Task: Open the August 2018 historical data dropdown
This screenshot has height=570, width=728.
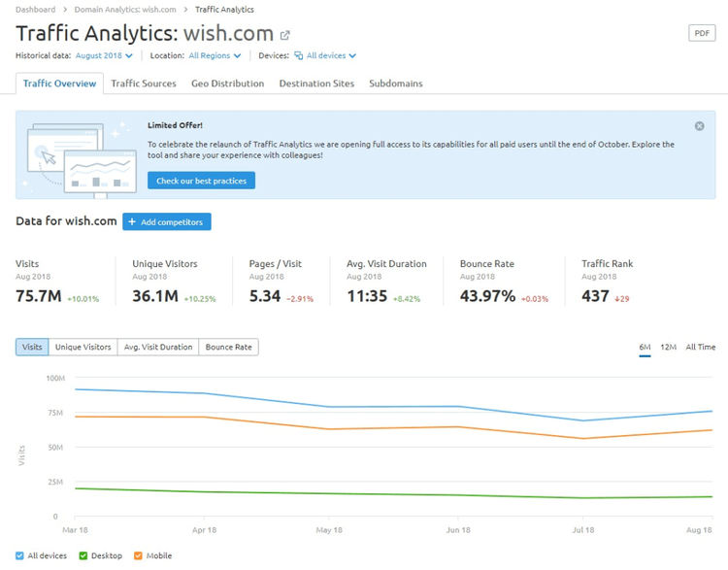Action: click(104, 55)
